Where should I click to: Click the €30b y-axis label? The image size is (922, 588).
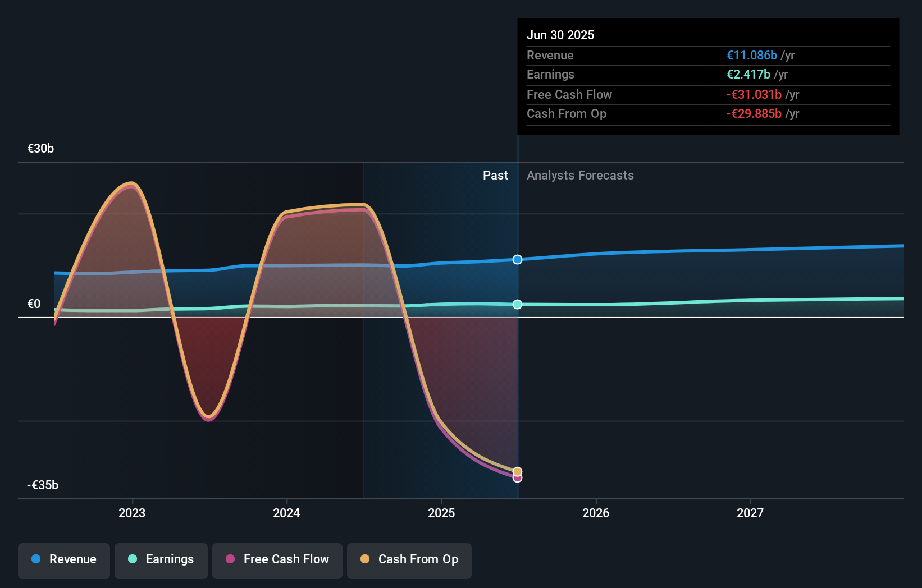[x=41, y=149]
